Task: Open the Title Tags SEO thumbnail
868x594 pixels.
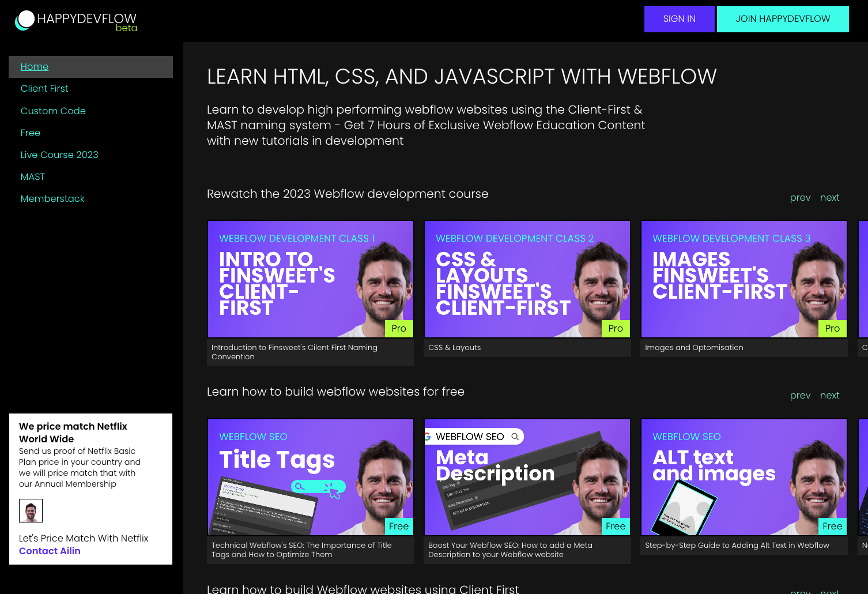Action: 311,477
